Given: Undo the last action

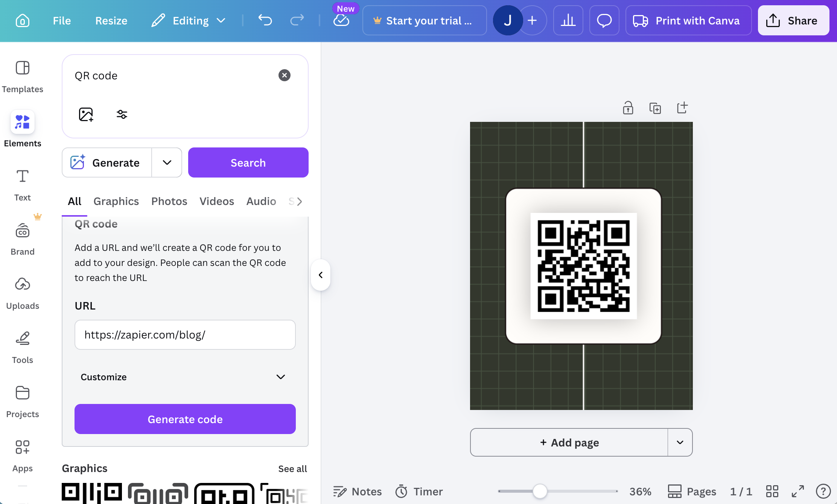Looking at the screenshot, I should (x=265, y=20).
